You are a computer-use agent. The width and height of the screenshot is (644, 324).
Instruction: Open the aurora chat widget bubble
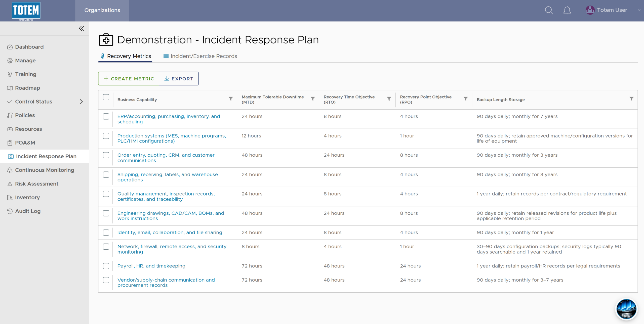coord(626,309)
